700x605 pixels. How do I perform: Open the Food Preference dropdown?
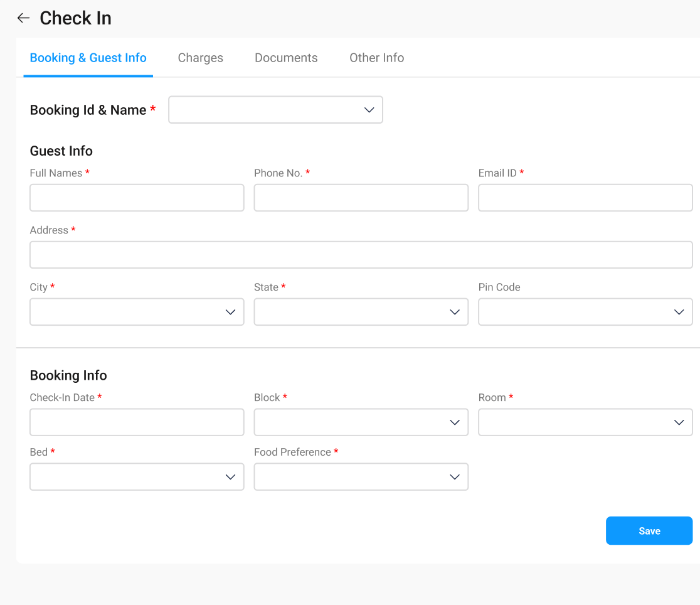361,477
